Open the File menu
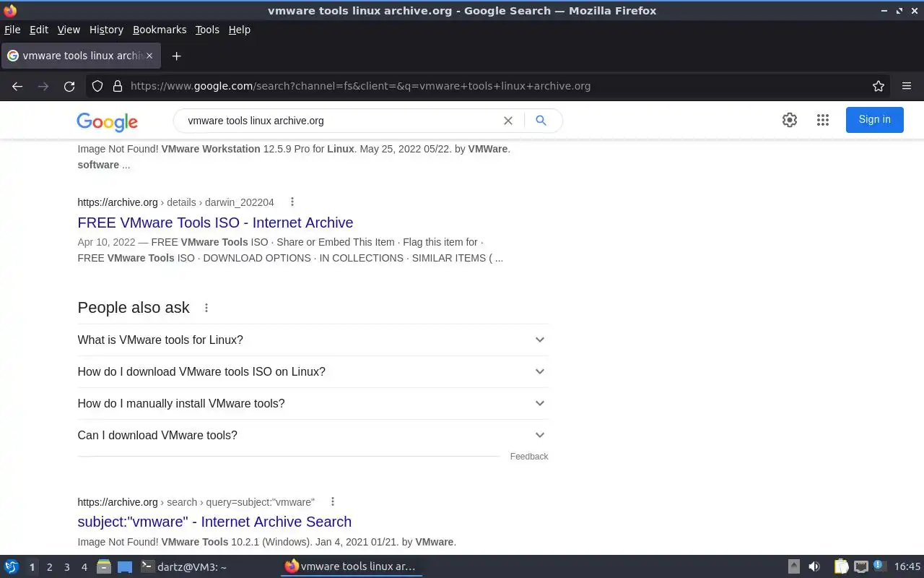This screenshot has height=578, width=924. click(12, 30)
